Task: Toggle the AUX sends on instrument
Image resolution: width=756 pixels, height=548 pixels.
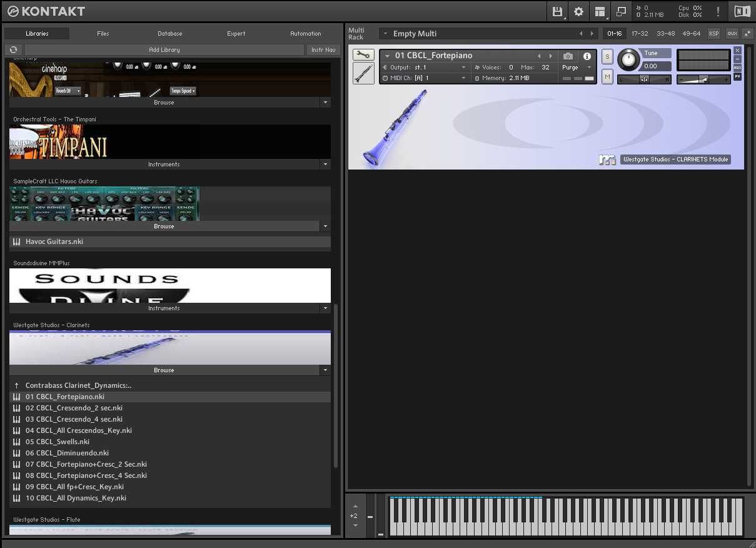Action: [x=737, y=68]
